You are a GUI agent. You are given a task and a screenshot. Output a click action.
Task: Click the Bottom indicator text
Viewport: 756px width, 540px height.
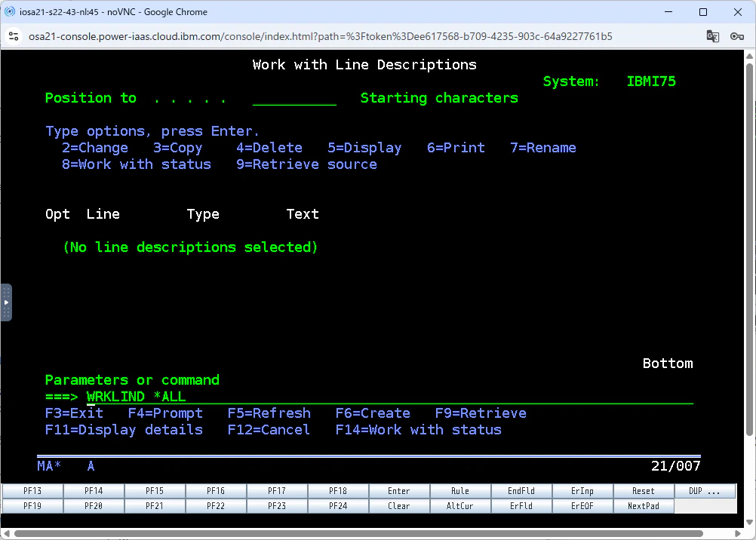click(668, 364)
